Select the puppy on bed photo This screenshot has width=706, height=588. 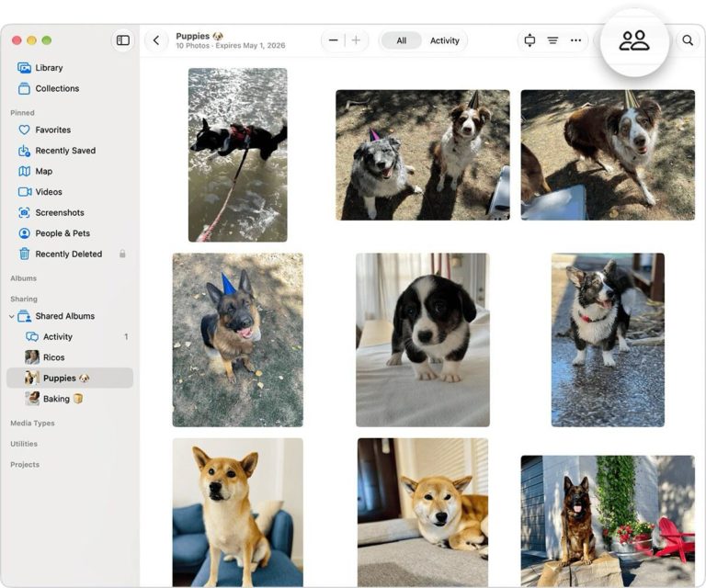[423, 340]
